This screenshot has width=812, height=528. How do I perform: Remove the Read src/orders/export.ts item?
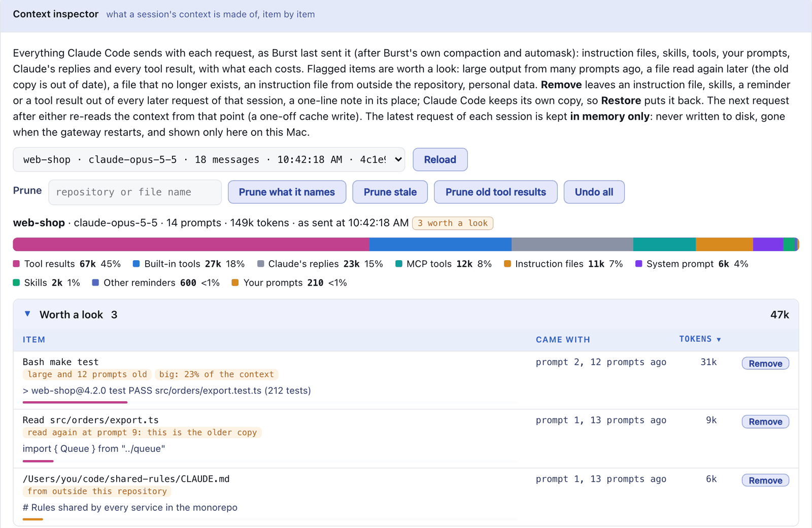[765, 422]
